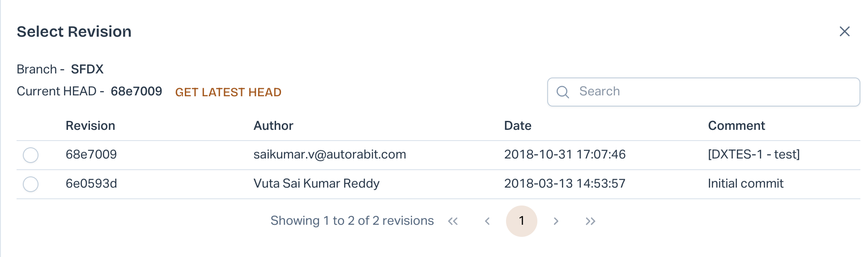The height and width of the screenshot is (257, 868).
Task: Click GET LATEST HEAD link
Action: click(x=228, y=92)
